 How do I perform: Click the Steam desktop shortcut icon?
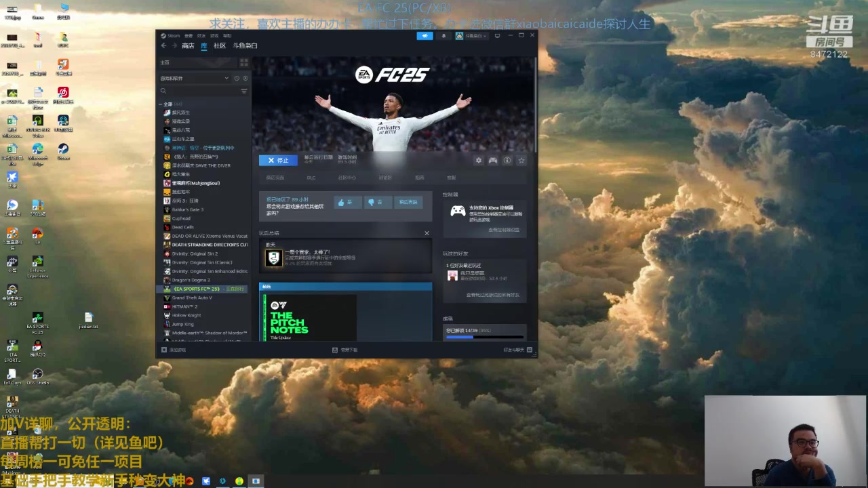click(63, 150)
